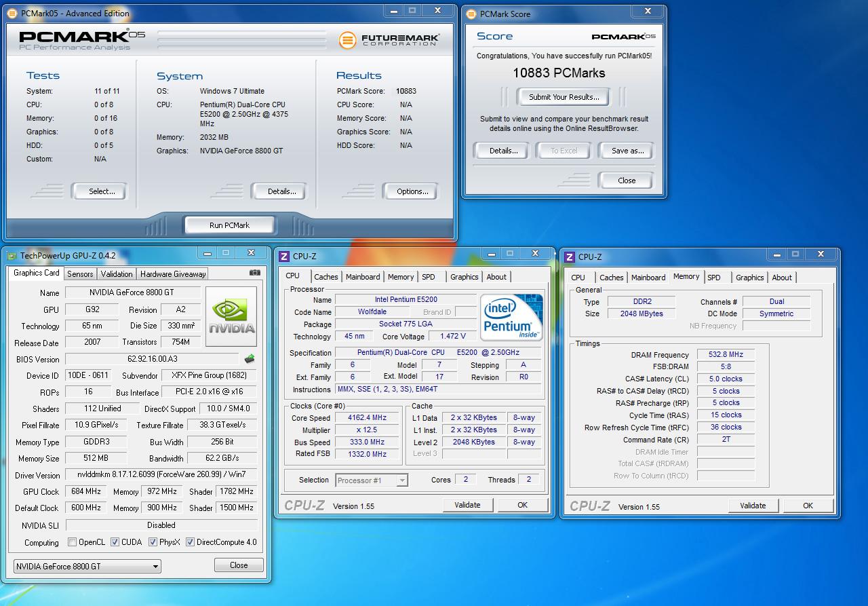Image resolution: width=868 pixels, height=606 pixels.
Task: Click Close in PCMark Score window
Action: [627, 181]
